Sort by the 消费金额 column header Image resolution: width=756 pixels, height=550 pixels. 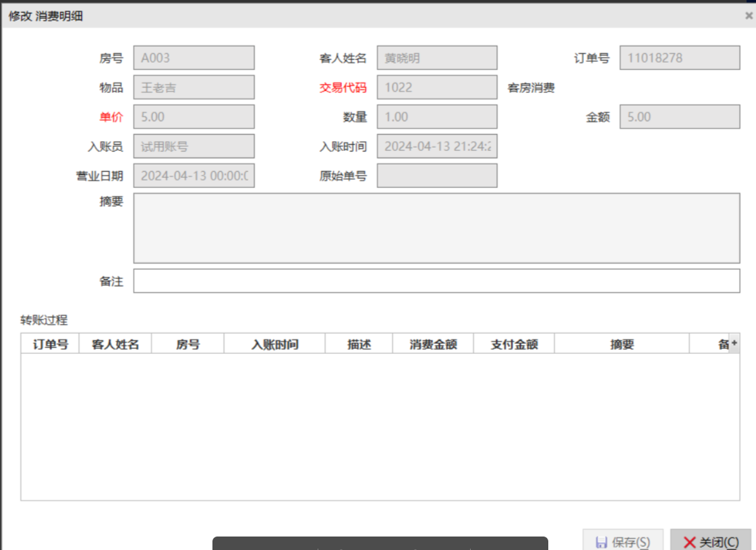(433, 344)
